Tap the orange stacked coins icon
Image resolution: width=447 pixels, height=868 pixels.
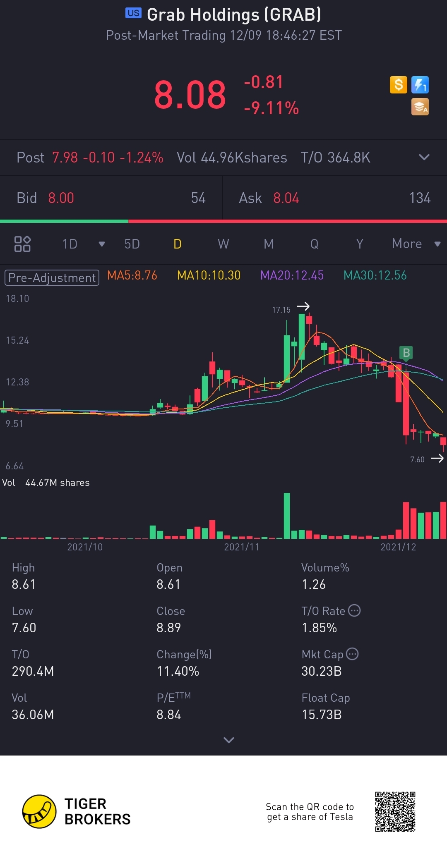[420, 107]
